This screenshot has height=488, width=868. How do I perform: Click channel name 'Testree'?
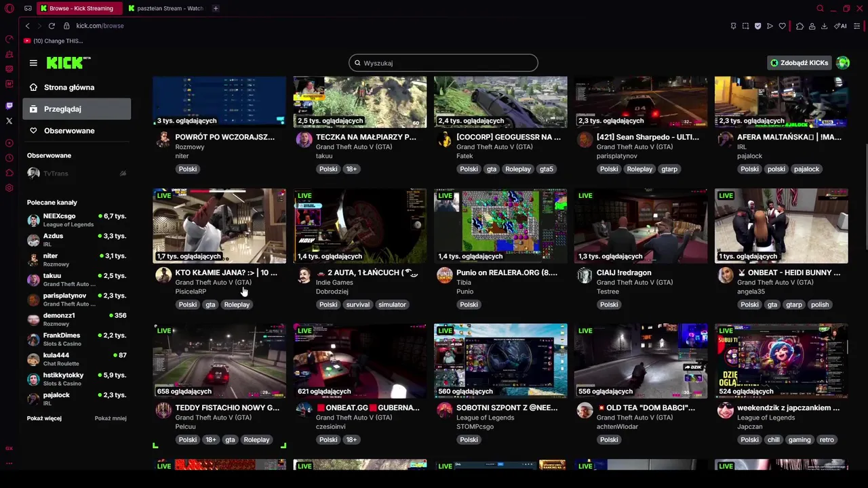click(608, 291)
